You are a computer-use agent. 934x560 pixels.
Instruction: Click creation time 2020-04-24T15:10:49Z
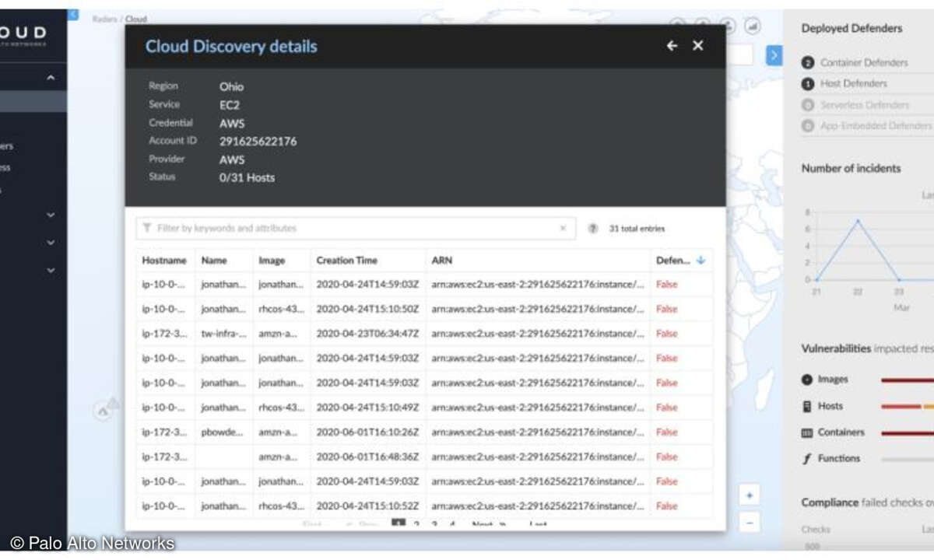tap(367, 407)
